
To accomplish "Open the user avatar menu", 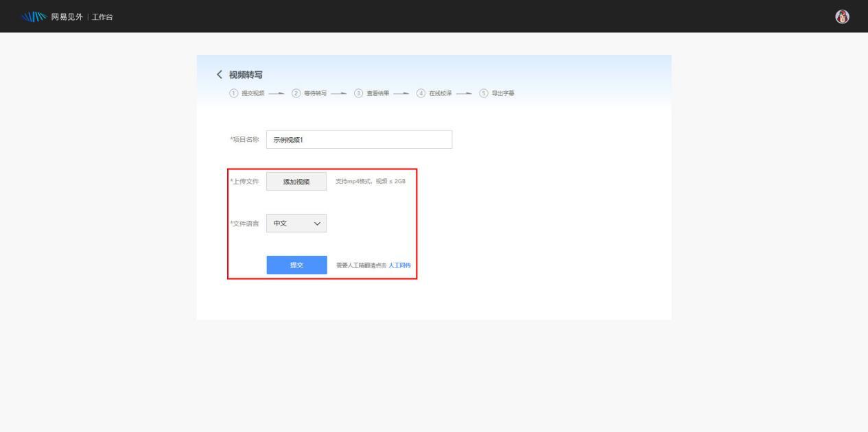I will [x=843, y=16].
